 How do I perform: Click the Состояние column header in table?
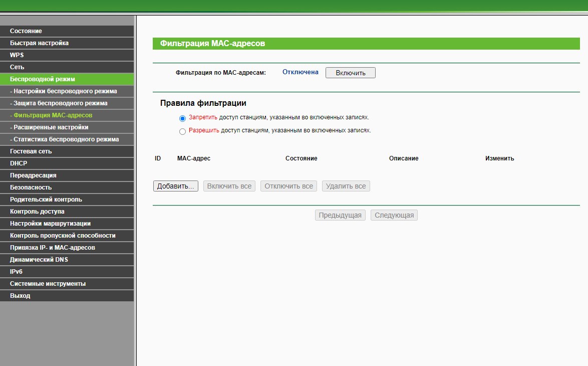point(301,158)
